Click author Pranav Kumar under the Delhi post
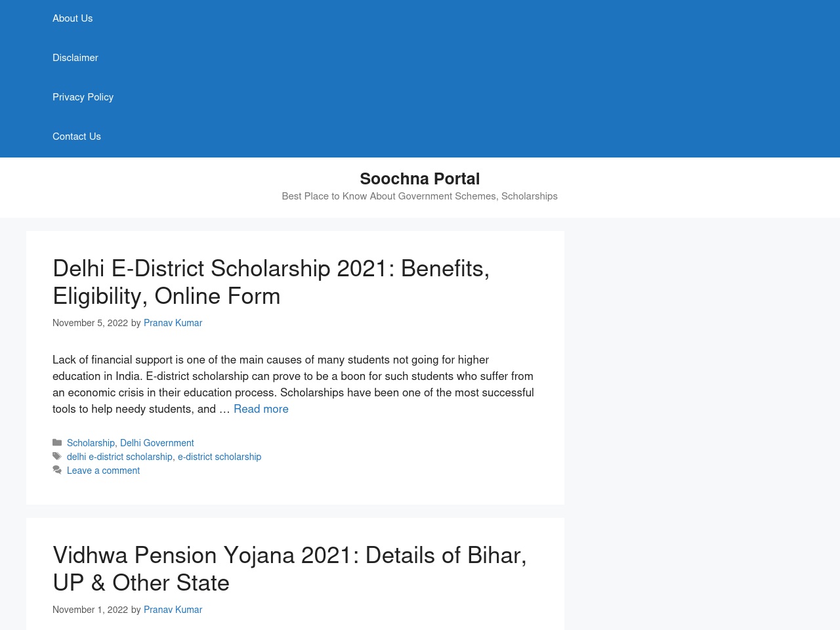The image size is (840, 630). click(x=173, y=323)
